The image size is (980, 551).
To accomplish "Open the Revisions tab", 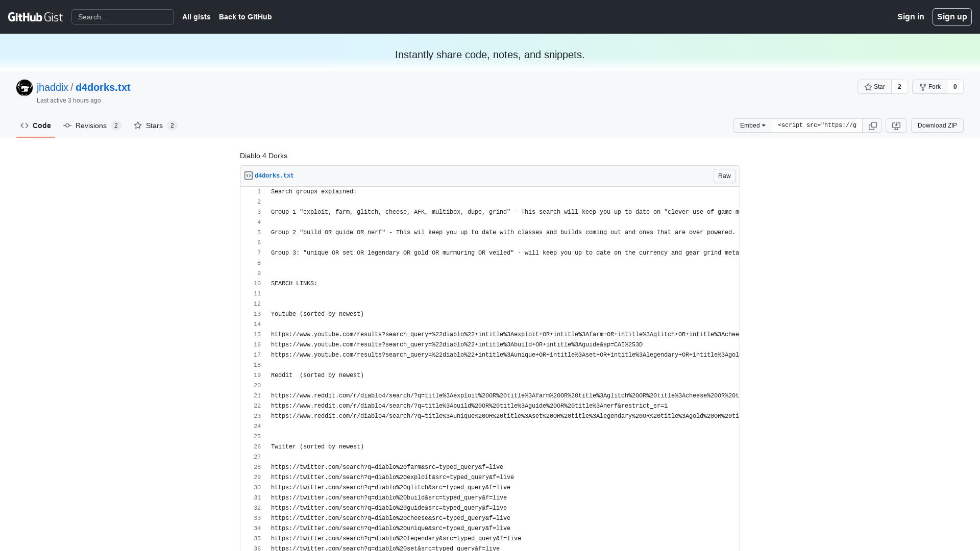I will (92, 126).
